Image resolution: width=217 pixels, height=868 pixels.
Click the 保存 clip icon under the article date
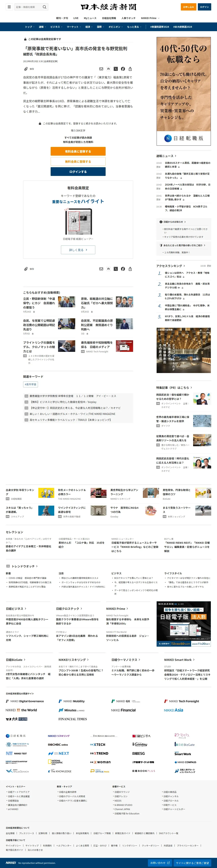pyautogui.click(x=26, y=69)
